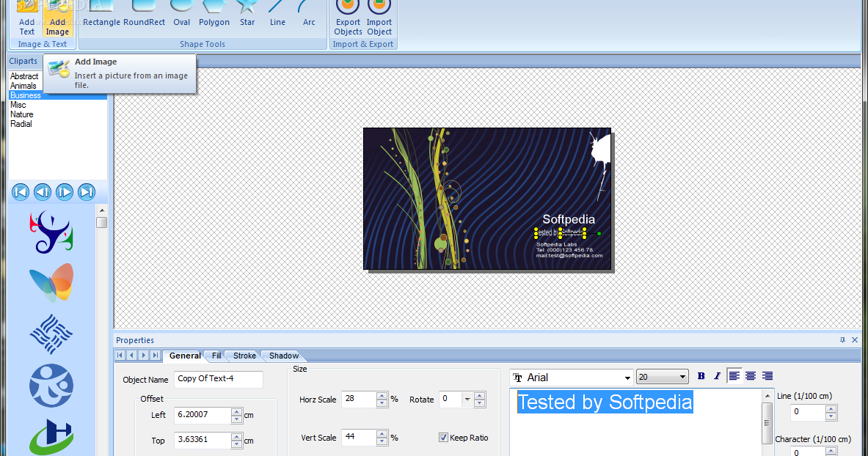Select the Add Text tool

click(26, 18)
